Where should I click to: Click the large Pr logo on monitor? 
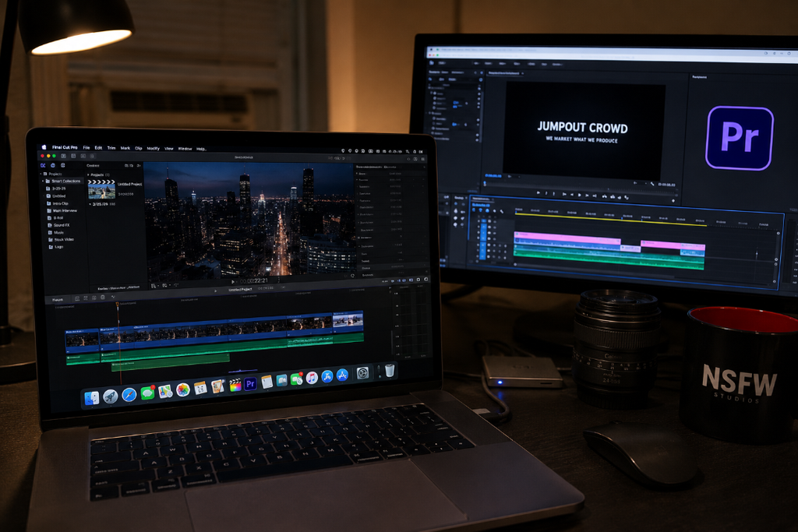(740, 138)
